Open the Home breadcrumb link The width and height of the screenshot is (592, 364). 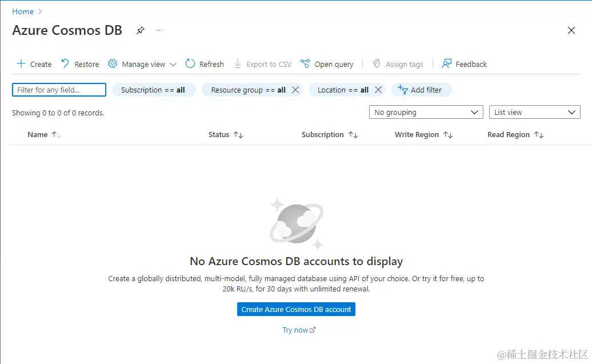point(22,11)
